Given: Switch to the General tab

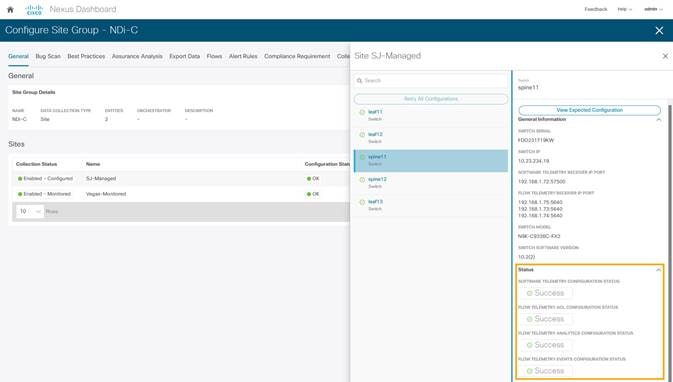Looking at the screenshot, I should pyautogui.click(x=18, y=56).
